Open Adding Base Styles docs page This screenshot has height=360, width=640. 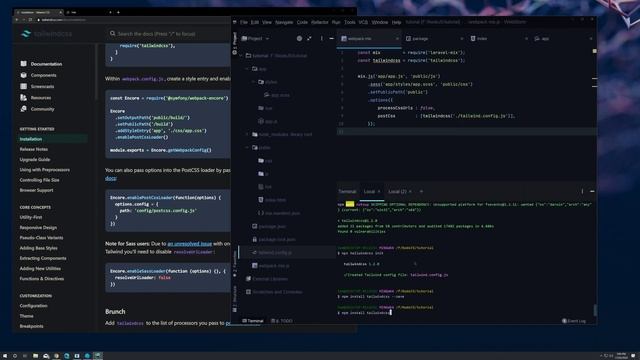click(x=38, y=248)
